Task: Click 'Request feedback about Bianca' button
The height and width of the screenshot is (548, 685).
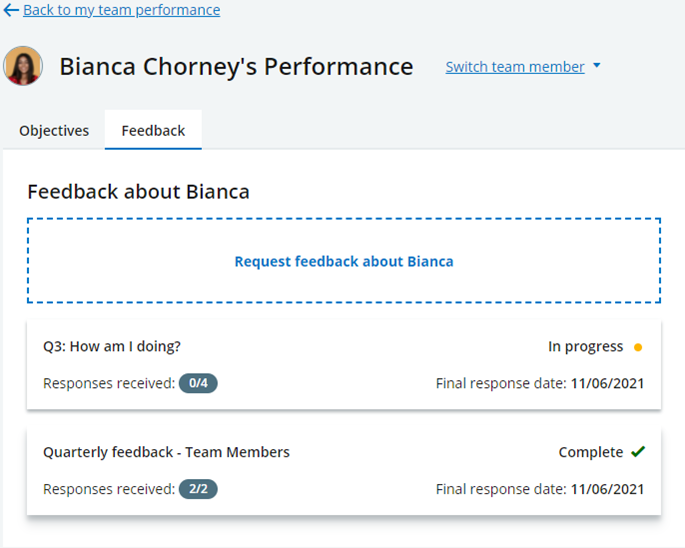Action: 344,262
